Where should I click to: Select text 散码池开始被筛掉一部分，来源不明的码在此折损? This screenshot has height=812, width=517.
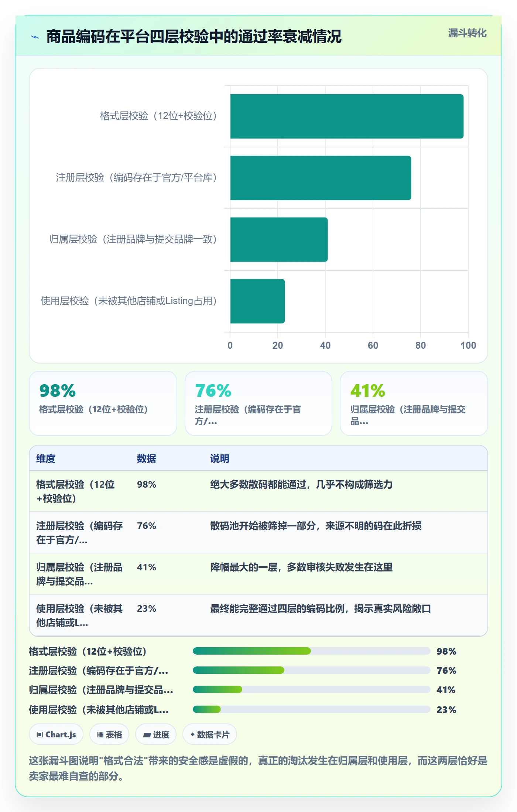pyautogui.click(x=316, y=526)
